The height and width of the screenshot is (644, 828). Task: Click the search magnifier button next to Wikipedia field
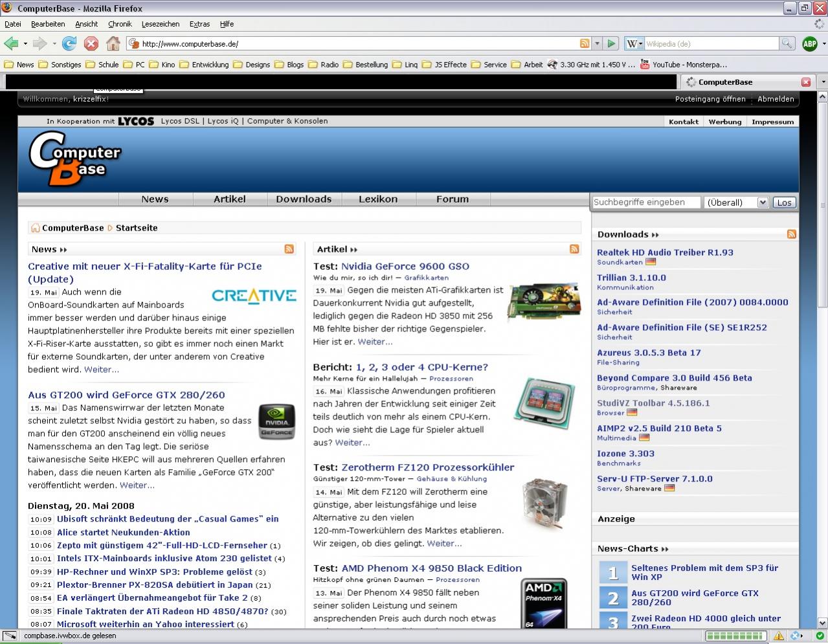click(x=787, y=43)
